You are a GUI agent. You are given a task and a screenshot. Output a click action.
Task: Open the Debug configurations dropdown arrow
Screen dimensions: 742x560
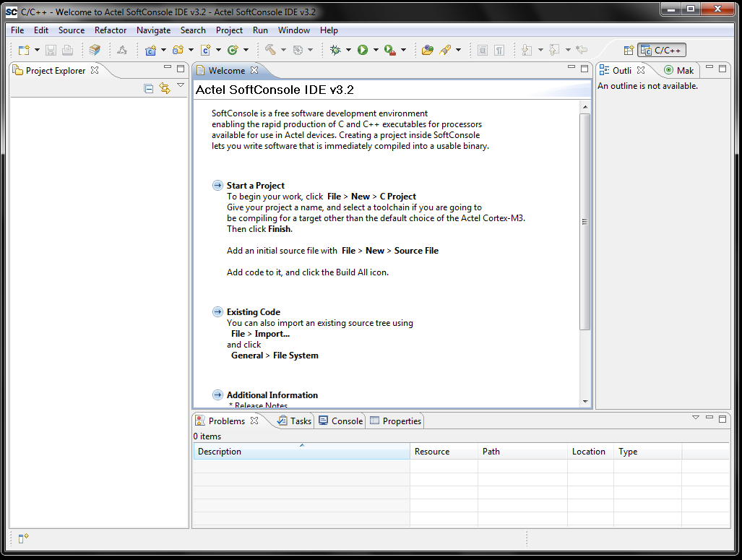click(x=349, y=50)
